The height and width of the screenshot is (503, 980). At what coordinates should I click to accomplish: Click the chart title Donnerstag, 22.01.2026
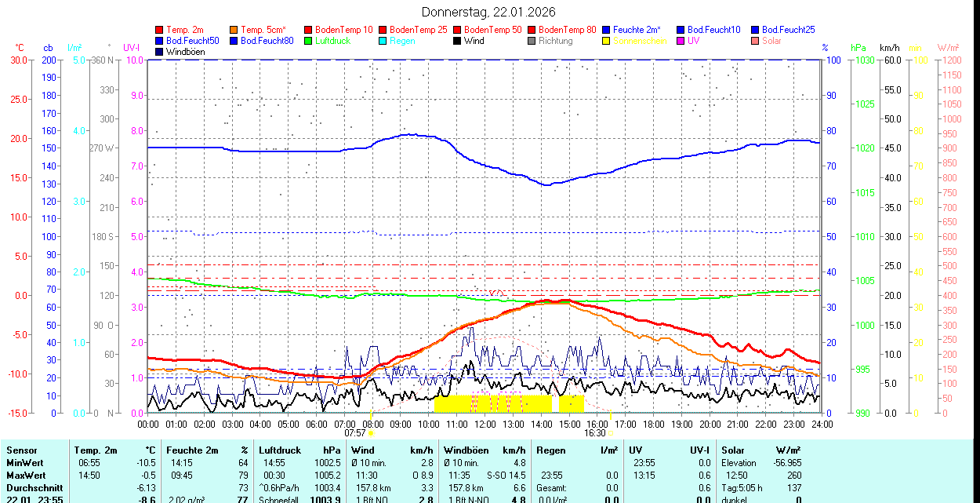(x=488, y=12)
